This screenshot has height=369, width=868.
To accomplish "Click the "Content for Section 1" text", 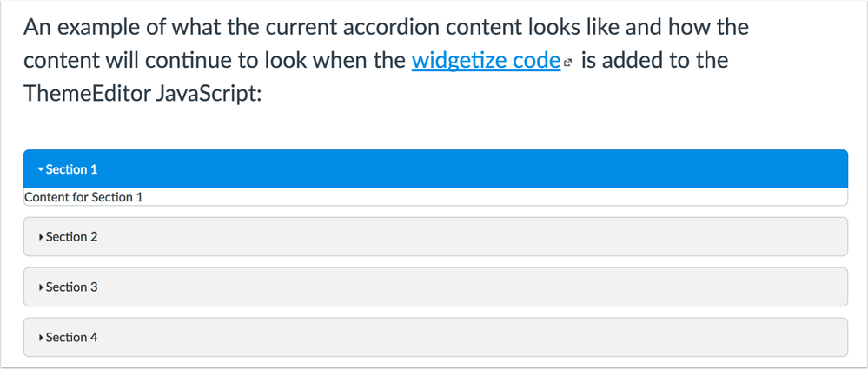I will 83,197.
